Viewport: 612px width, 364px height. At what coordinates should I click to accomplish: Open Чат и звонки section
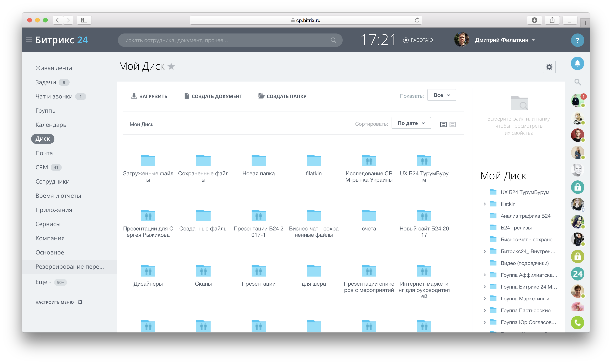pos(54,96)
